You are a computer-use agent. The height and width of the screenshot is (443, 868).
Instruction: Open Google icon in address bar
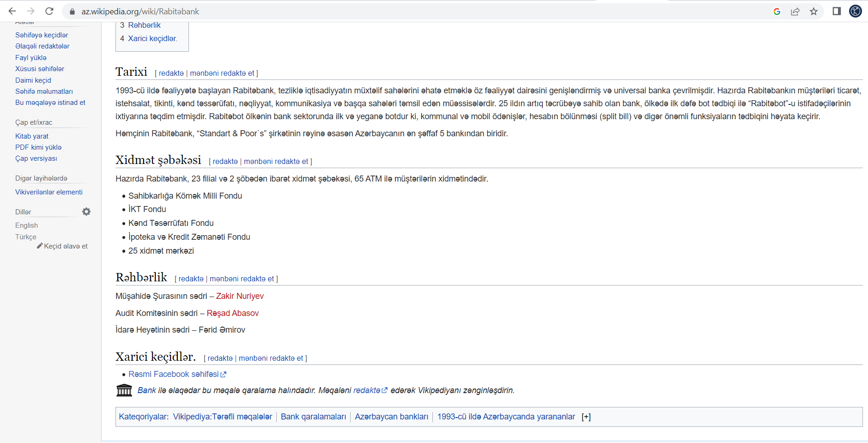tap(777, 12)
